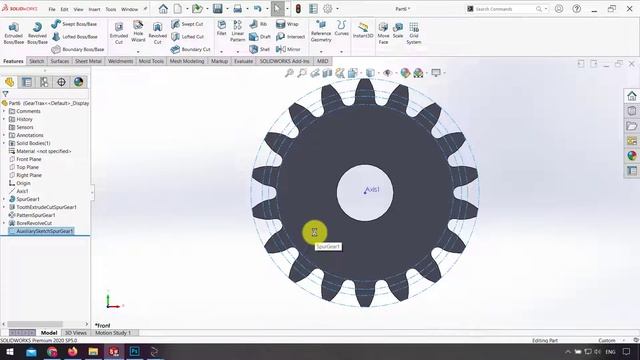This screenshot has height=360, width=640.
Task: Switch to the Surfaces tab
Action: pos(60,61)
